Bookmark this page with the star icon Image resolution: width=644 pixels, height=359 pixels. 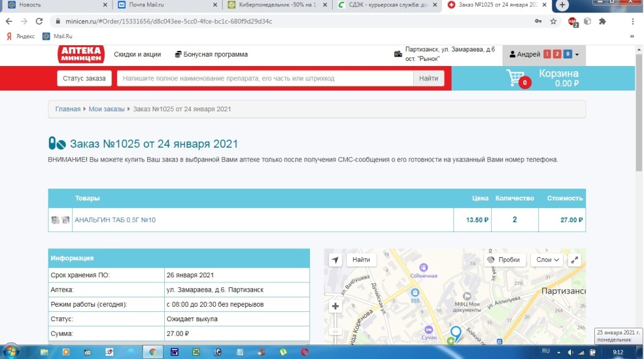pos(553,21)
